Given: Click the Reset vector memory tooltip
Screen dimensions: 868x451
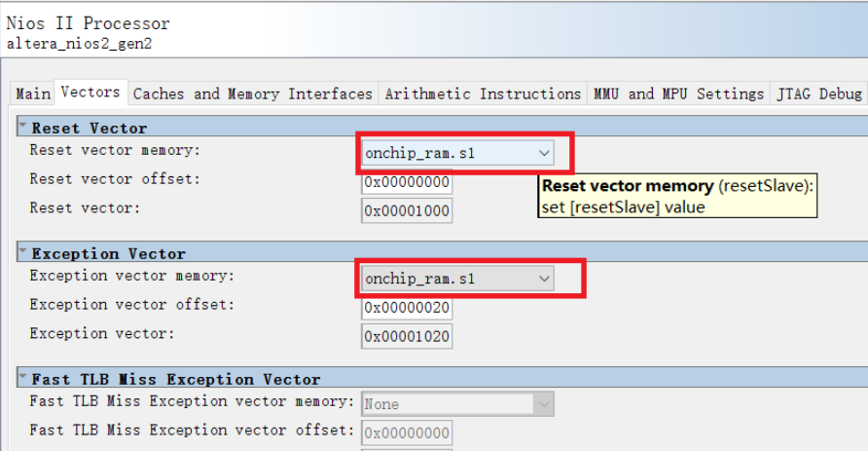Looking at the screenshot, I should pyautogui.click(x=677, y=197).
